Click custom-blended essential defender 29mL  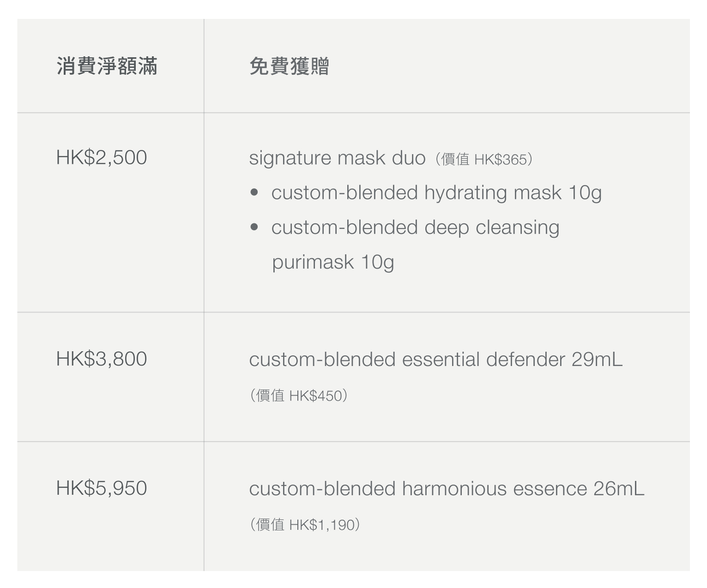point(436,359)
